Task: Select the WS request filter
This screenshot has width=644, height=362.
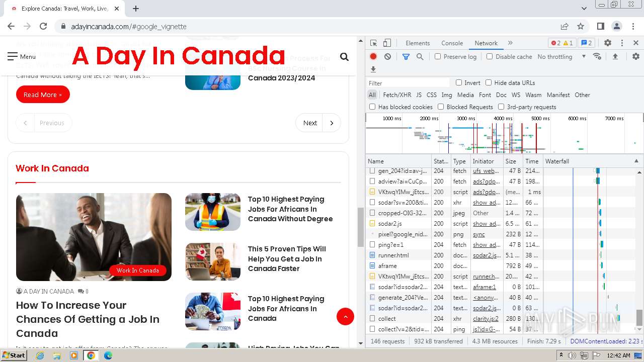Action: pyautogui.click(x=516, y=95)
